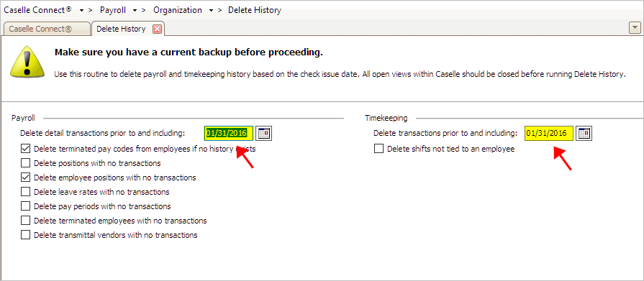Screen dimensions: 644x281
Task: Expand the Caselle Connect breadcrumb dropdown arrow
Action: point(82,11)
